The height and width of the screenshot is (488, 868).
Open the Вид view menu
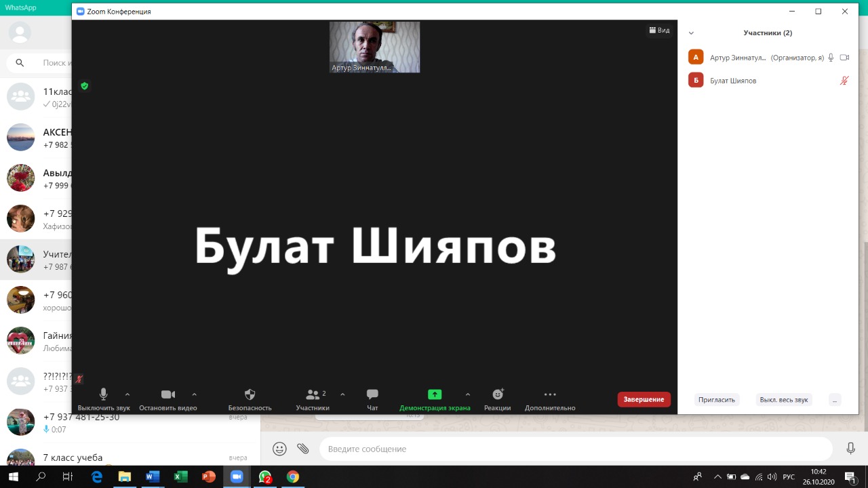point(659,30)
